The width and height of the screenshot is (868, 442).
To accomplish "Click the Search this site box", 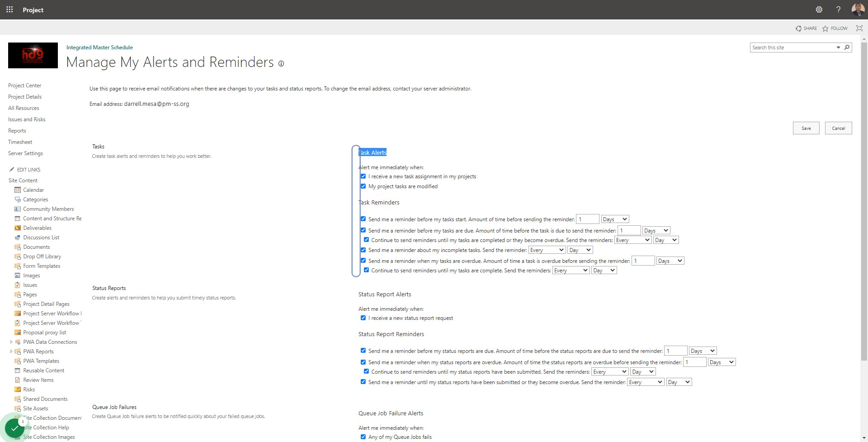I will point(793,48).
